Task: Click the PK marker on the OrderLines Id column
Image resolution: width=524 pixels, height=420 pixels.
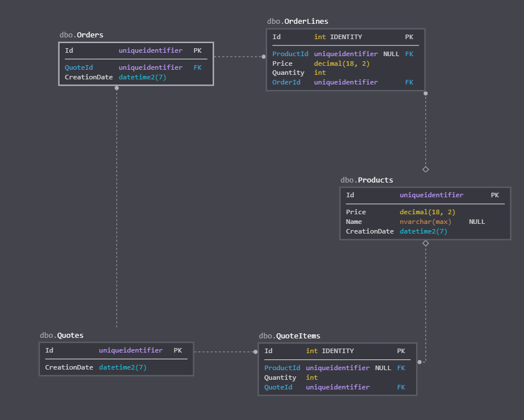Action: coord(409,37)
